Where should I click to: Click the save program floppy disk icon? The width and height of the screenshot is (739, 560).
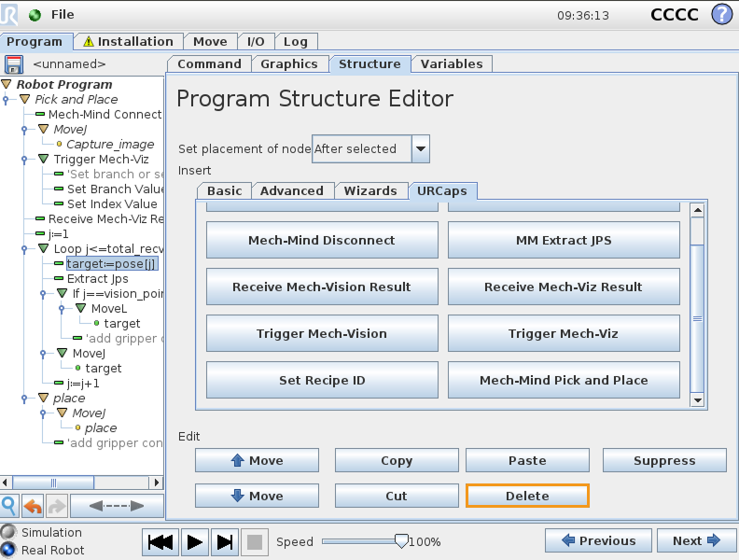tap(13, 64)
